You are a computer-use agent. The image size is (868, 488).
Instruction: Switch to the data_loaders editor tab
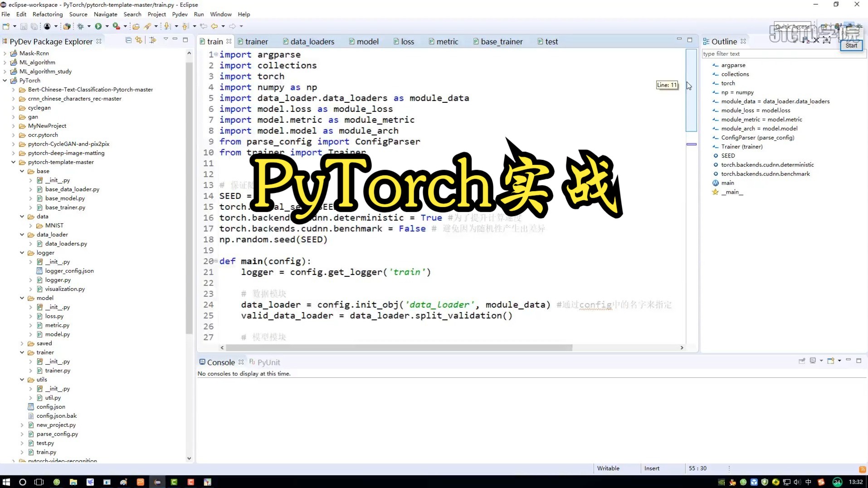point(308,42)
